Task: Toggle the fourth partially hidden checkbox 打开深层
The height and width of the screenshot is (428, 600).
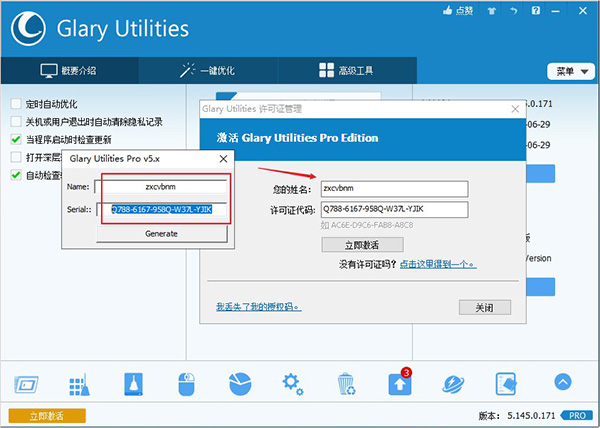Action: point(16,157)
